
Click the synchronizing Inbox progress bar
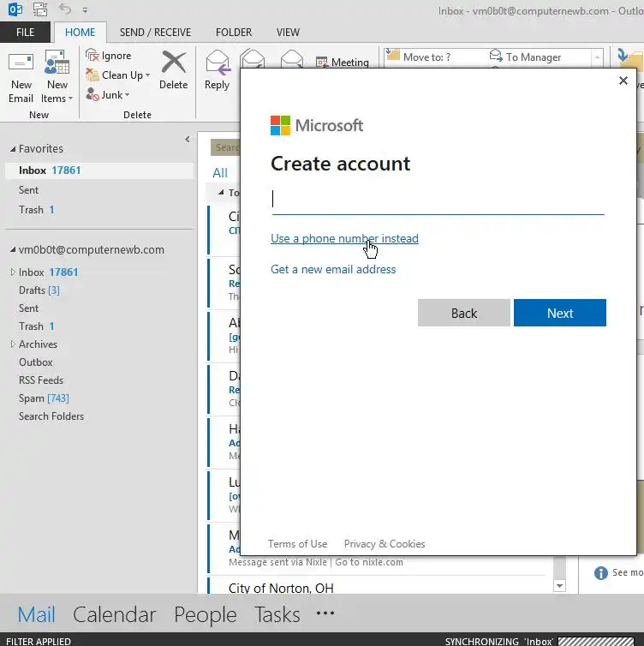(596, 641)
